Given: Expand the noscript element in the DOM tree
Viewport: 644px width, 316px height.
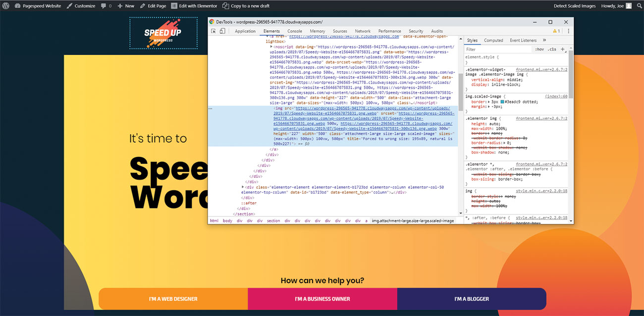Looking at the screenshot, I should (x=271, y=46).
